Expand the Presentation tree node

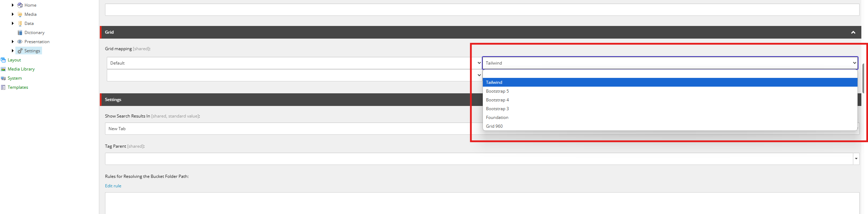pos(13,42)
